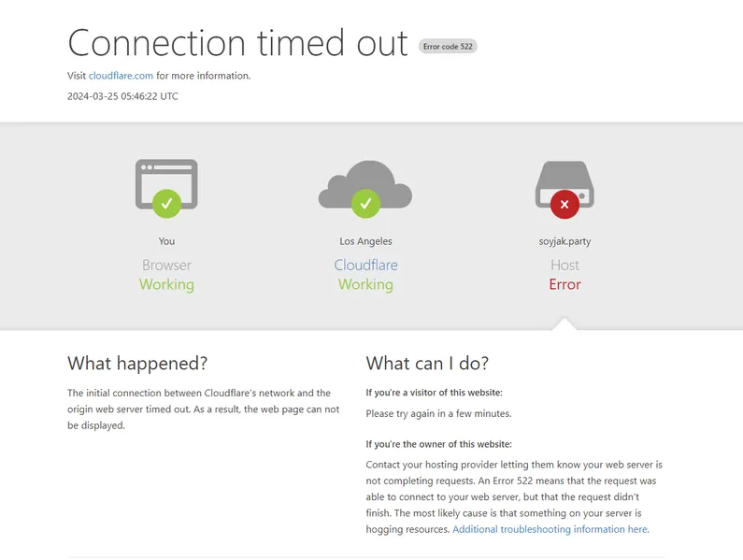Click the gray Host label
The width and height of the screenshot is (743, 560).
point(564,265)
